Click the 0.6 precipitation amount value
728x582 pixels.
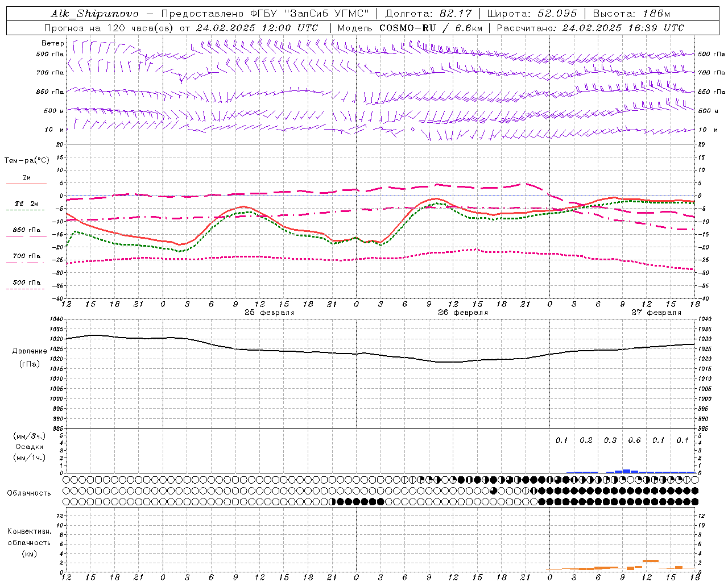pos(634,440)
